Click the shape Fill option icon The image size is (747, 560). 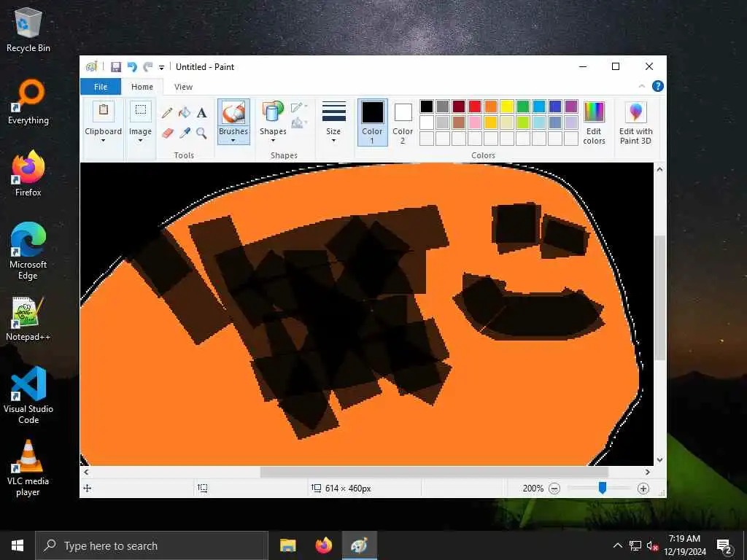298,123
